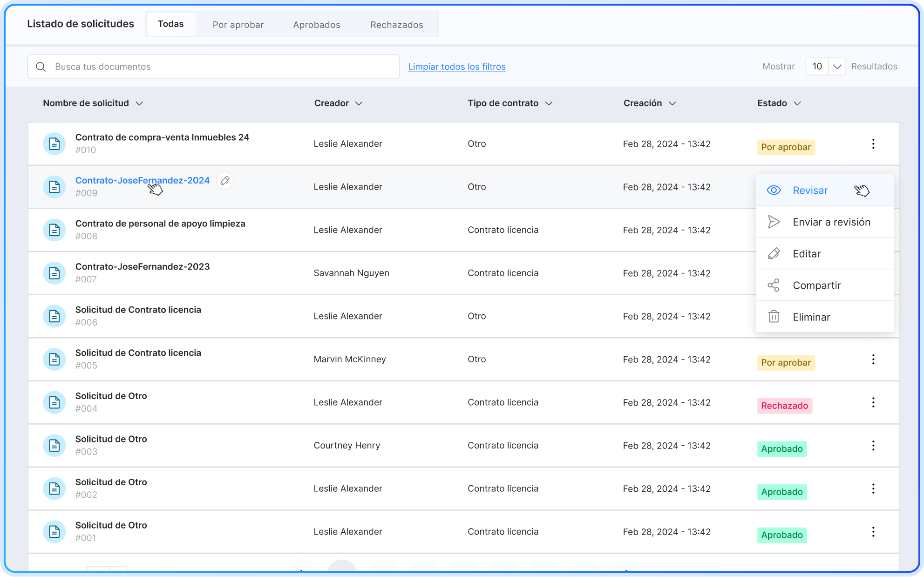Open the three-dot menu for request #005
The width and height of the screenshot is (924, 577).
(x=873, y=360)
